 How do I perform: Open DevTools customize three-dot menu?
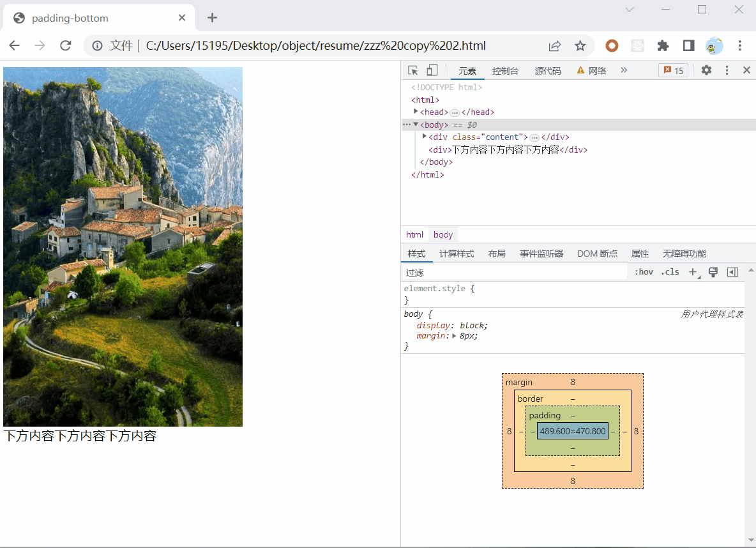point(727,70)
